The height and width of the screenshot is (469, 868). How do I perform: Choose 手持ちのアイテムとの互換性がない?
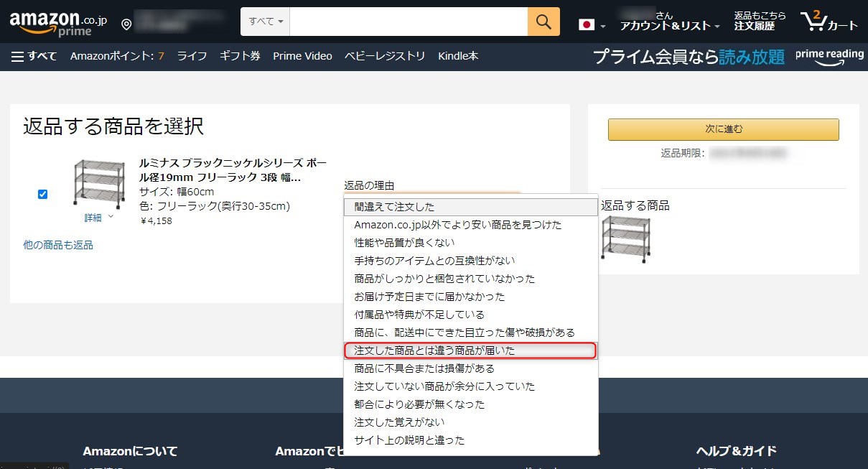(471, 261)
